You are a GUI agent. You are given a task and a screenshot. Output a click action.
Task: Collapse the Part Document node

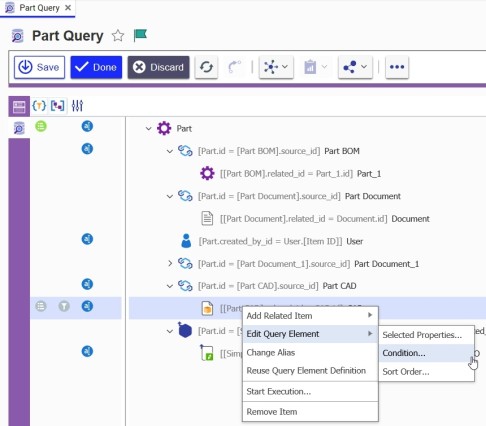pyautogui.click(x=170, y=196)
